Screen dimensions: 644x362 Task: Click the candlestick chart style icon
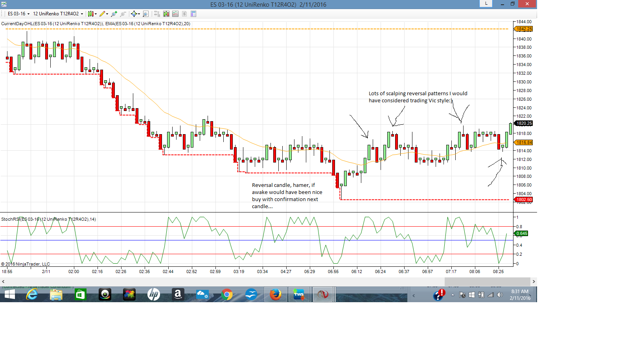[91, 14]
